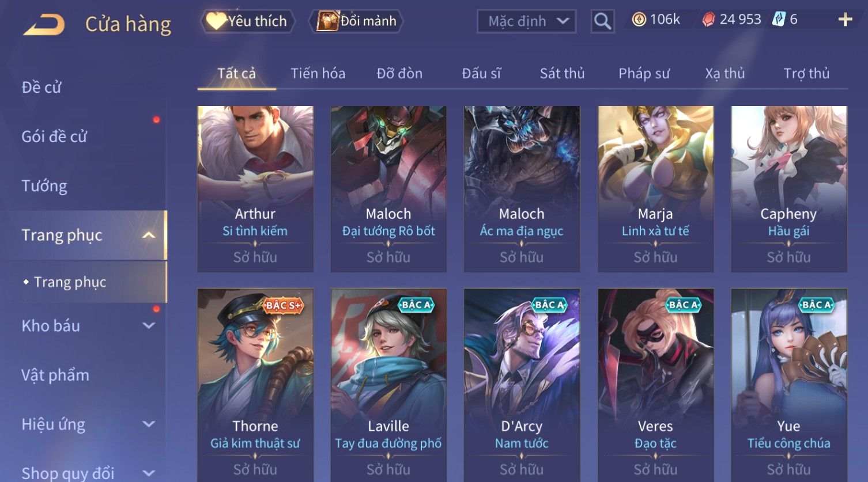Switch to the Sát thủ tab

coord(562,74)
